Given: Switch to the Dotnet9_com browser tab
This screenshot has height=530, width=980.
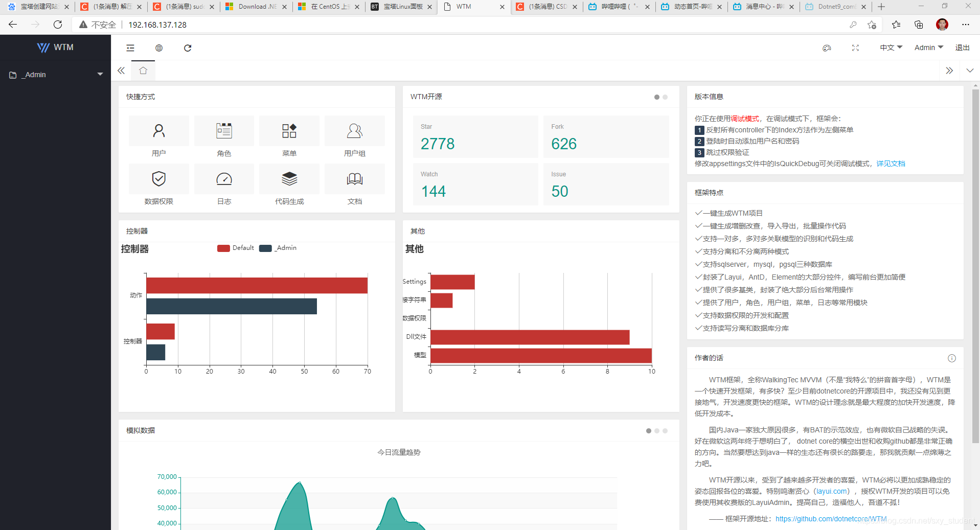Looking at the screenshot, I should click(836, 7).
